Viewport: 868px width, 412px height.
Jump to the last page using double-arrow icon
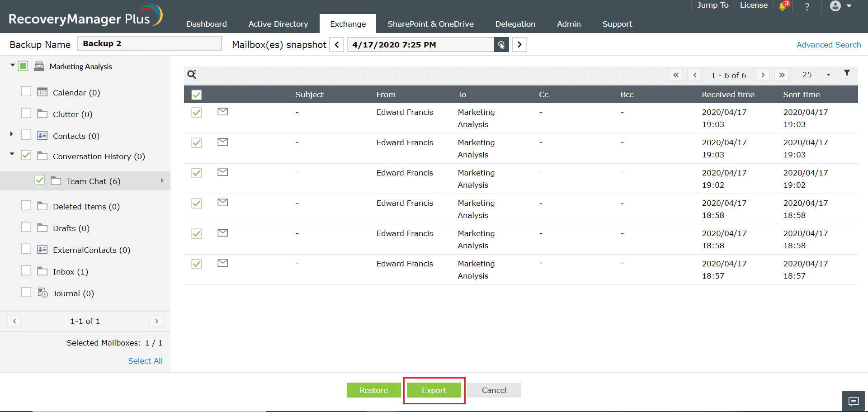click(x=782, y=75)
